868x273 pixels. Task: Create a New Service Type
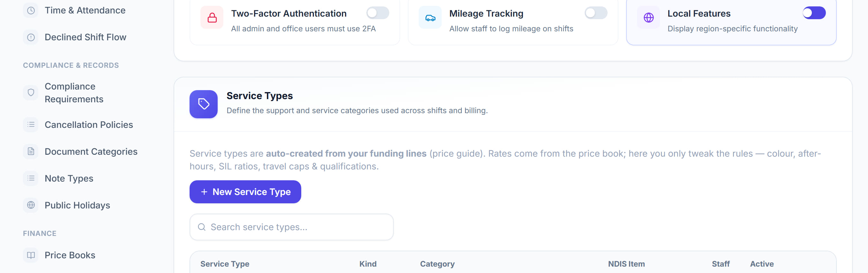(x=245, y=192)
